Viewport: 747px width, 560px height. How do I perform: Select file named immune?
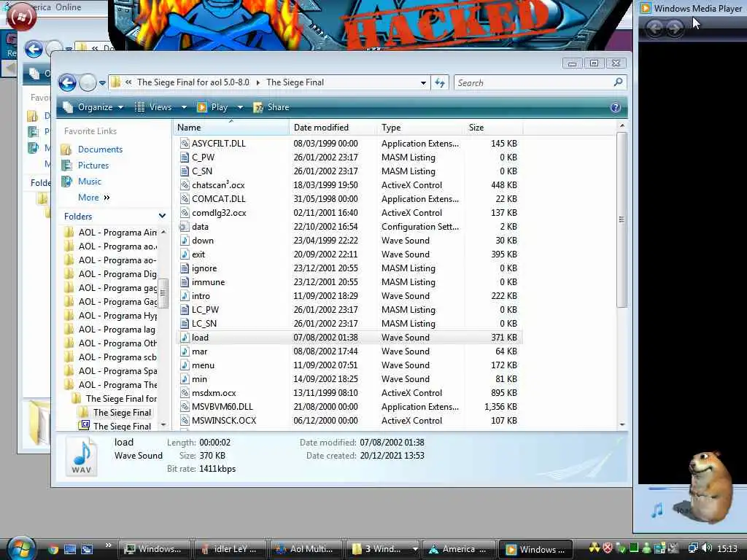pyautogui.click(x=208, y=282)
